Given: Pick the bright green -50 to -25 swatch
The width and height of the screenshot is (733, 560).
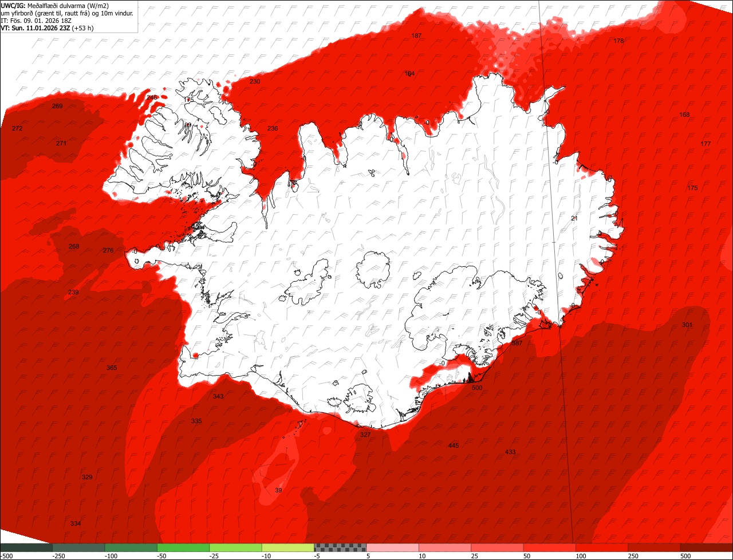Looking at the screenshot, I should (183, 548).
